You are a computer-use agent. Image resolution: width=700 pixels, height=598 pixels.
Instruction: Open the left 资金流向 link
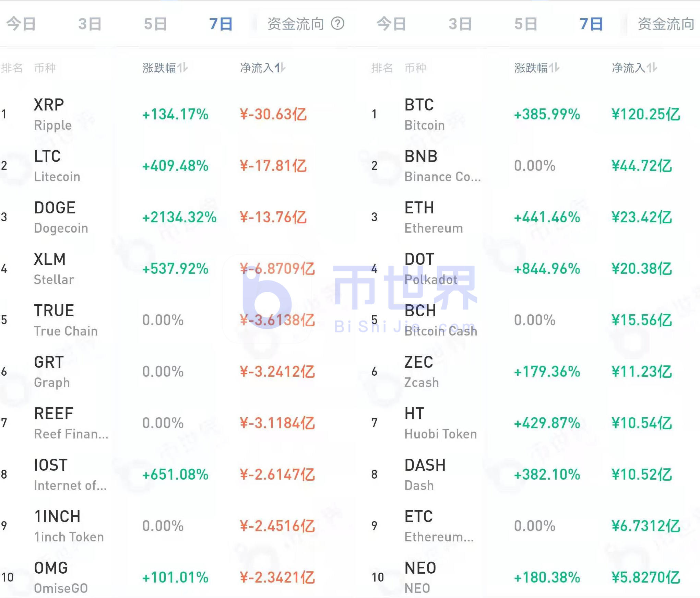click(295, 23)
